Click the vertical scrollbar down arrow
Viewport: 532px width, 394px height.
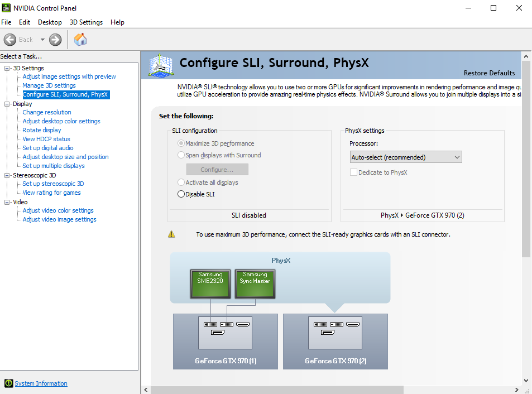point(526,381)
